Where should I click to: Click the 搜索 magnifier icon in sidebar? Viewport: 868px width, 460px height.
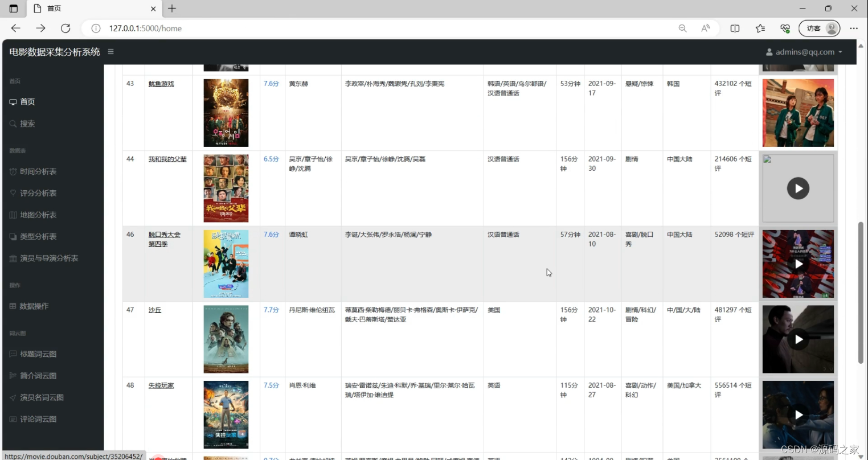click(13, 124)
